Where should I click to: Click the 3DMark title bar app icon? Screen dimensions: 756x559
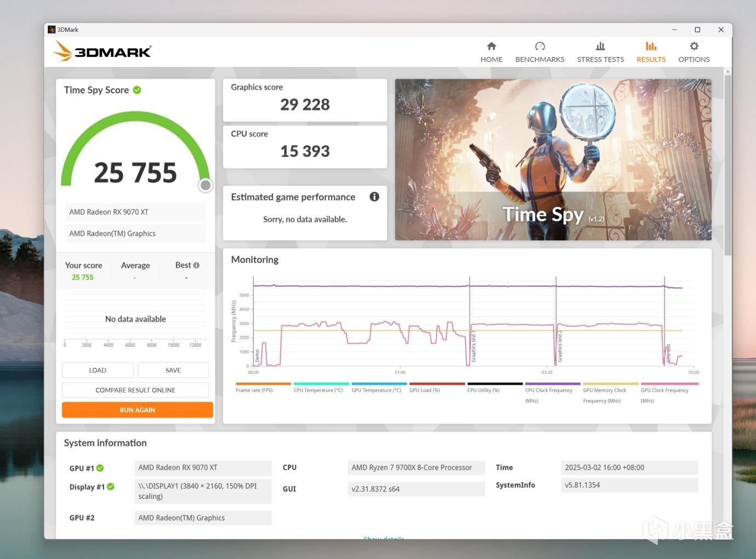[x=52, y=30]
